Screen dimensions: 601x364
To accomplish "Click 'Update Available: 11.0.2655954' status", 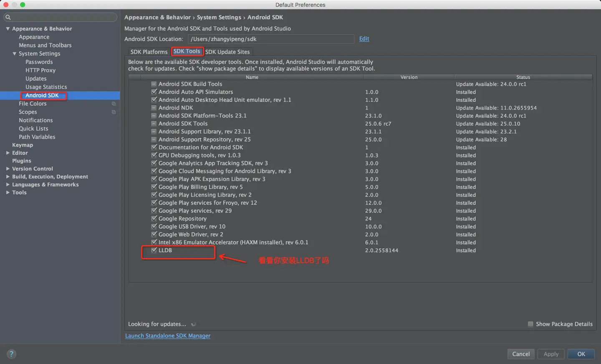I will (x=496, y=108).
